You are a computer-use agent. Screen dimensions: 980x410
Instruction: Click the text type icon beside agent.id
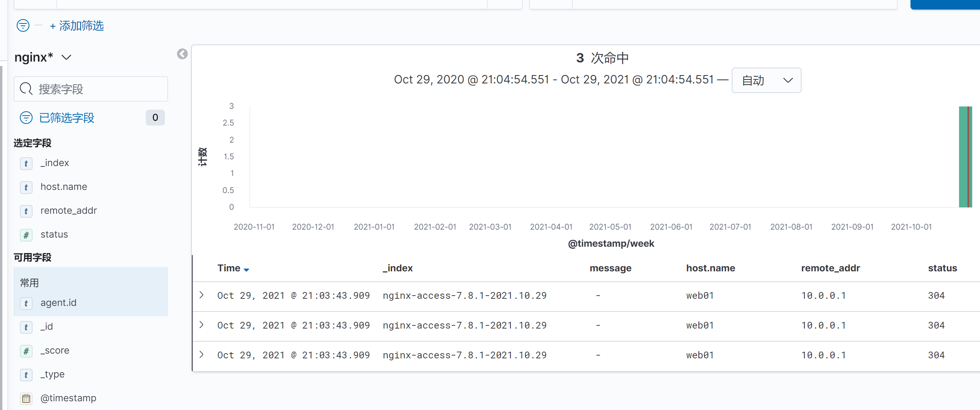(26, 303)
